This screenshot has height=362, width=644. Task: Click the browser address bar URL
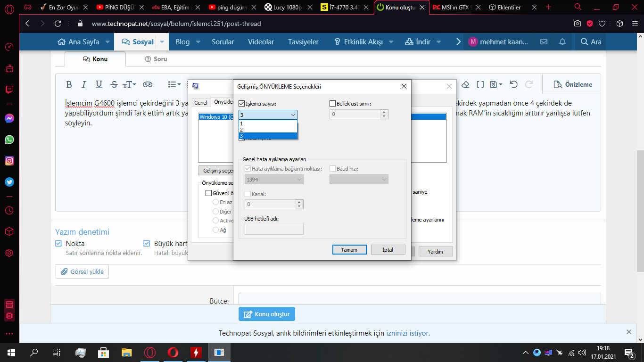click(176, 24)
